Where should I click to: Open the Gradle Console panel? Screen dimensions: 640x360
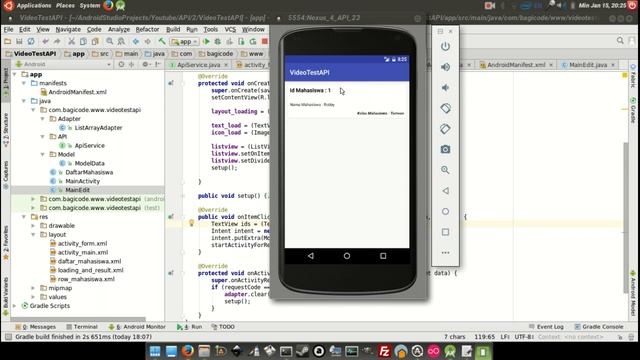coord(599,327)
